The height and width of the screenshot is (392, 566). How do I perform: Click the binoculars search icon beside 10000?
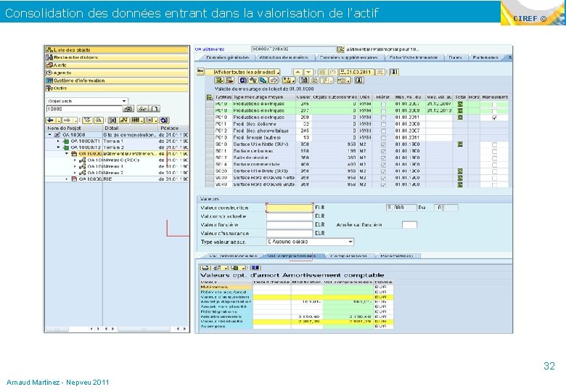[x=128, y=109]
